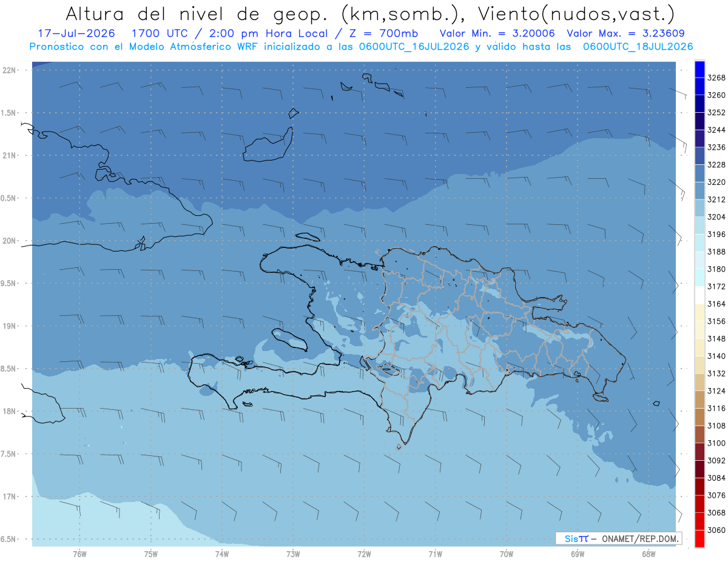Screen dimensions: 728x562
Task: Click legend color band between 3156 and 3164
Action: tap(699, 312)
